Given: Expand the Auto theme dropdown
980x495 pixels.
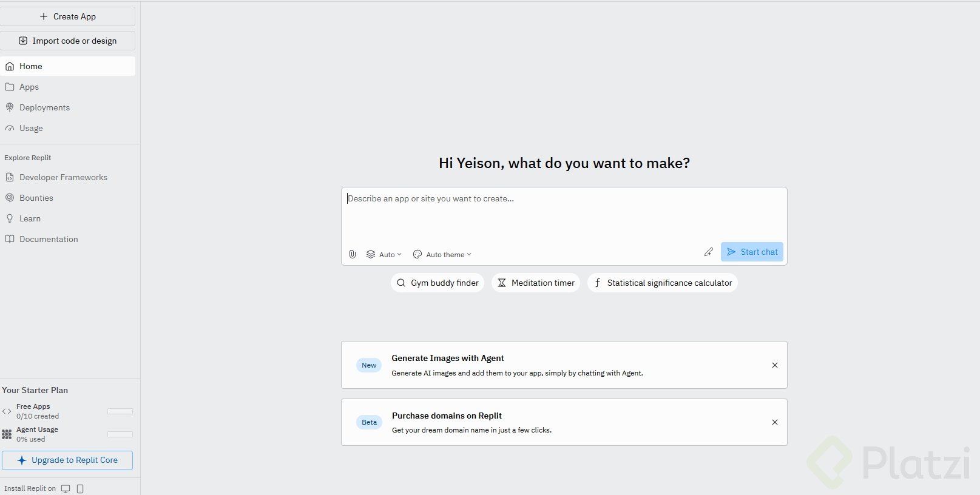Looking at the screenshot, I should point(442,255).
